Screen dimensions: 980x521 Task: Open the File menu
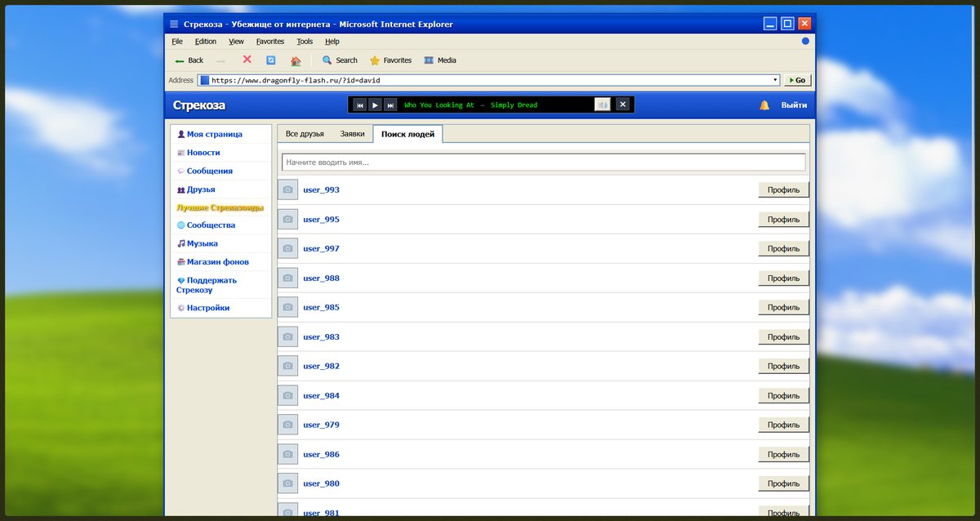[177, 42]
